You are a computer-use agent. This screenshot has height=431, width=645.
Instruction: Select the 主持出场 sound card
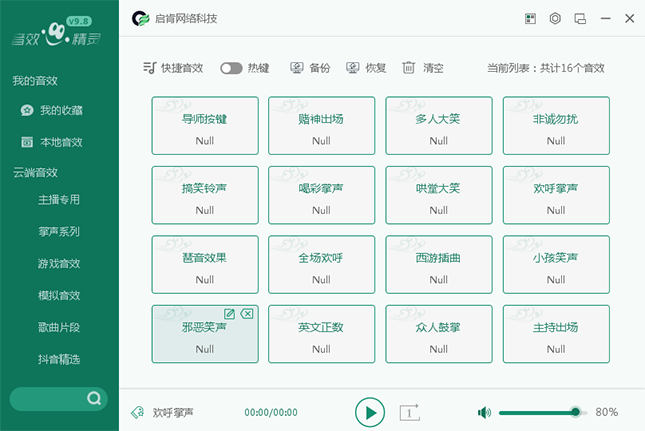coord(556,334)
